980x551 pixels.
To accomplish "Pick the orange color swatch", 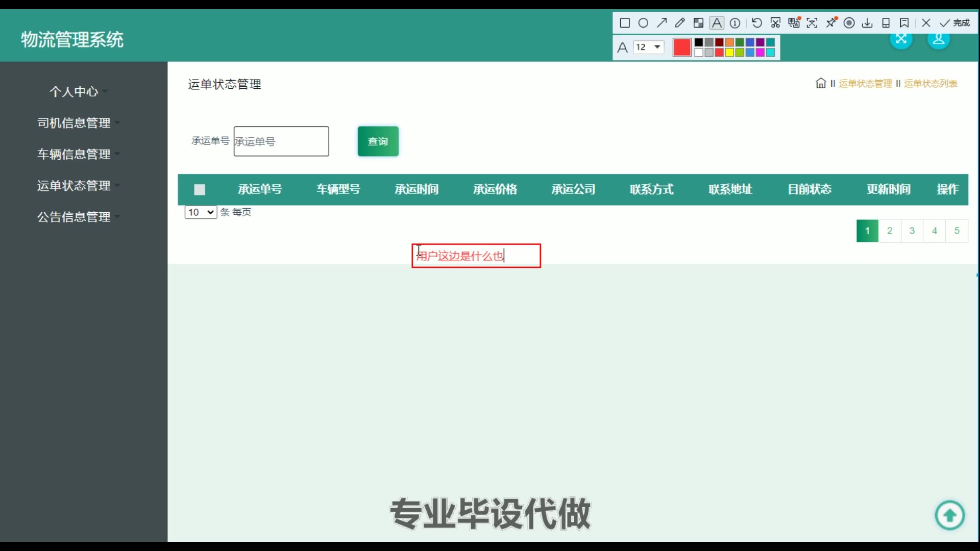I will [x=729, y=42].
